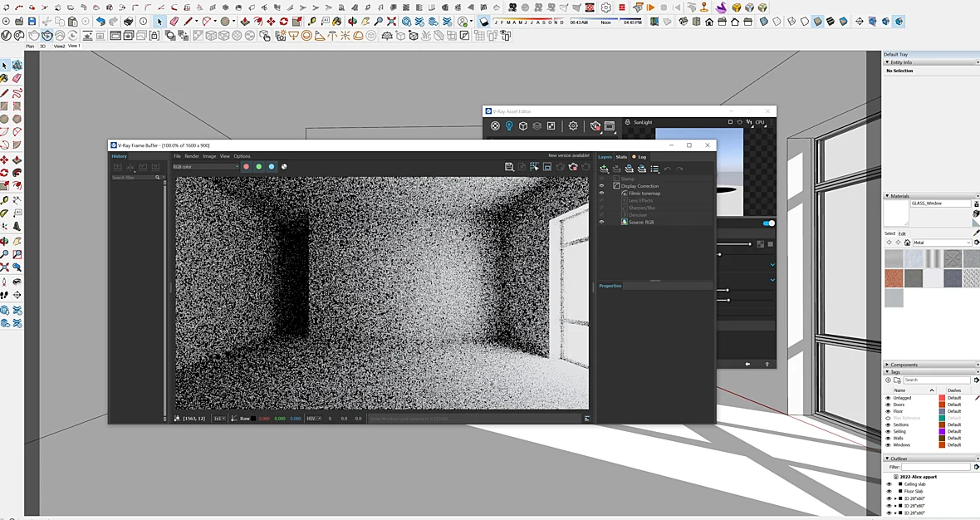The height and width of the screenshot is (520, 980).
Task: Open the Metal material library dropdown
Action: pos(943,243)
